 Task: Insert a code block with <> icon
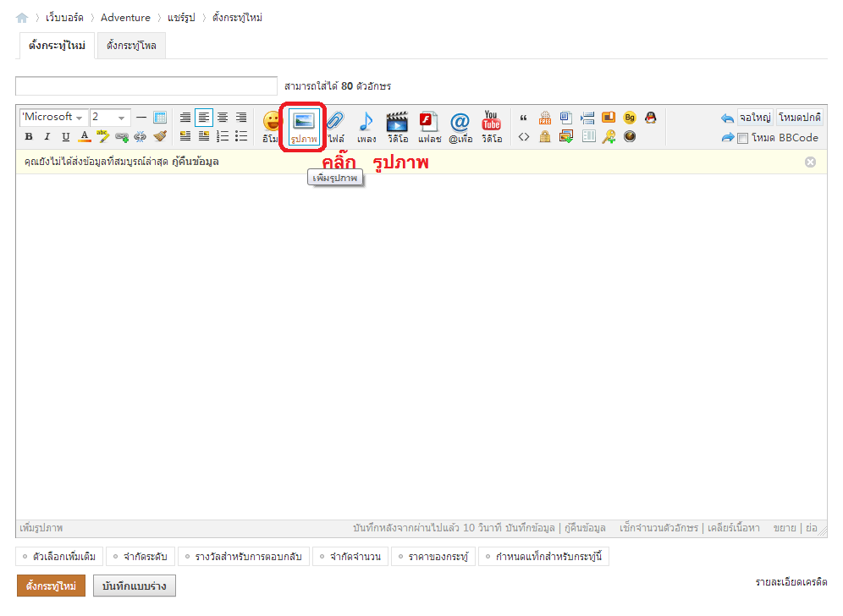click(x=524, y=136)
